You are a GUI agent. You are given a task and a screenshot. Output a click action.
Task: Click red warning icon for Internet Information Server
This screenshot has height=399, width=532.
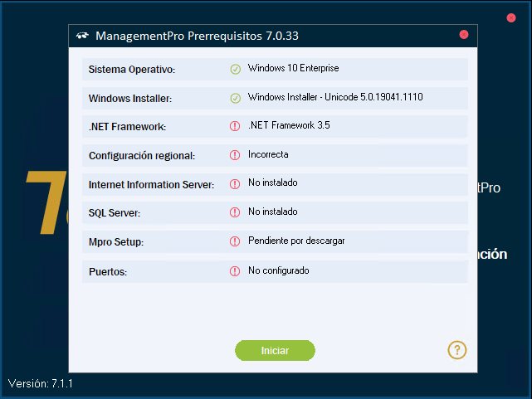click(x=234, y=184)
